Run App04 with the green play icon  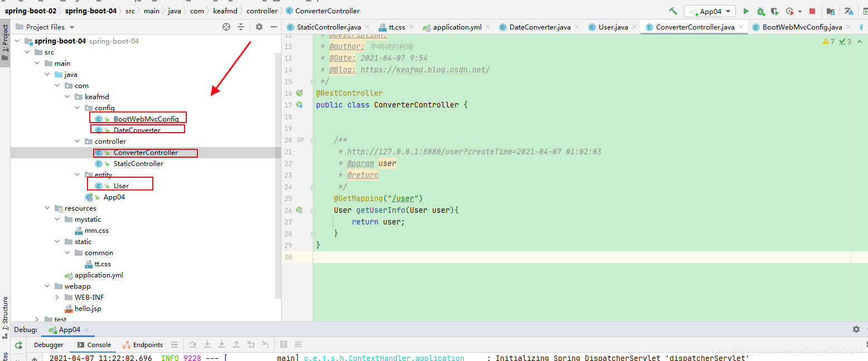[x=746, y=11]
